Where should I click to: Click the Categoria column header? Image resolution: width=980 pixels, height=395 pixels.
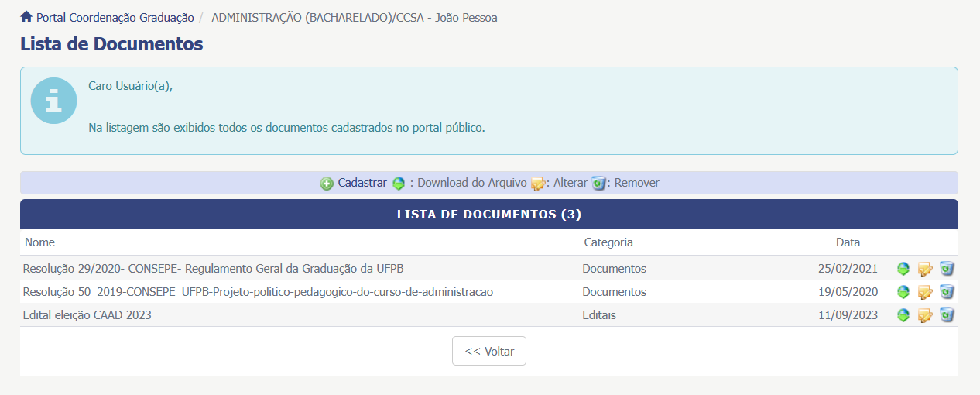click(x=608, y=242)
